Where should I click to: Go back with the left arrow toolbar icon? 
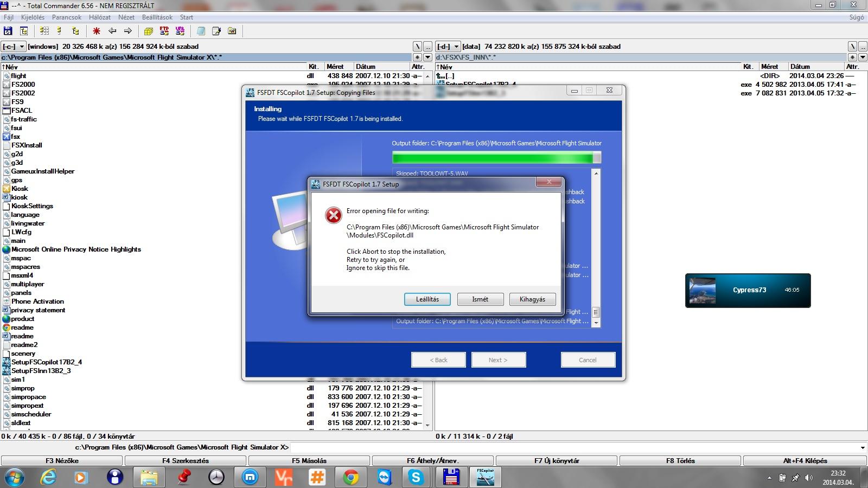click(x=112, y=31)
